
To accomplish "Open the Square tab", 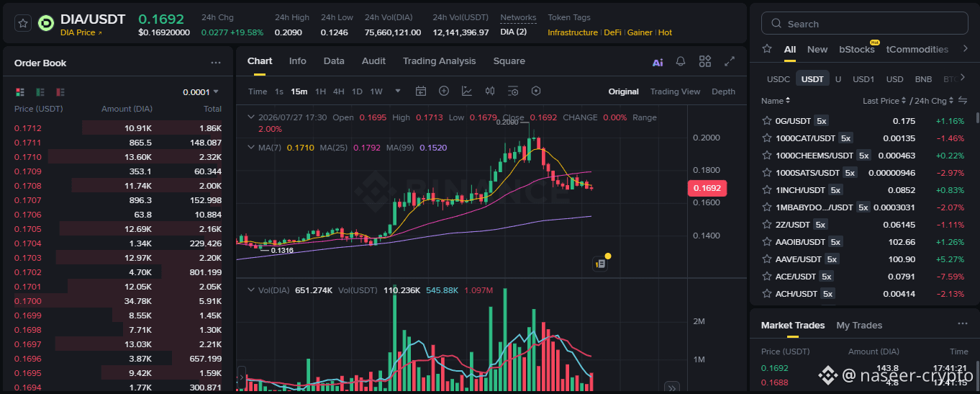I will tap(509, 61).
